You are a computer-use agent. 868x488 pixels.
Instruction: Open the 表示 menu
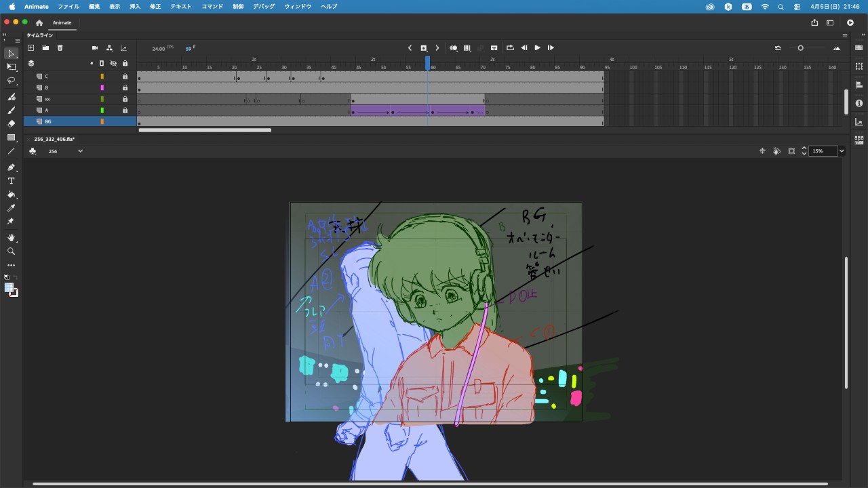tap(115, 6)
